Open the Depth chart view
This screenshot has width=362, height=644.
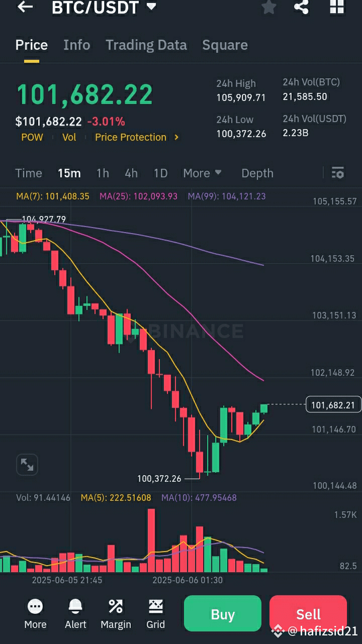click(257, 173)
